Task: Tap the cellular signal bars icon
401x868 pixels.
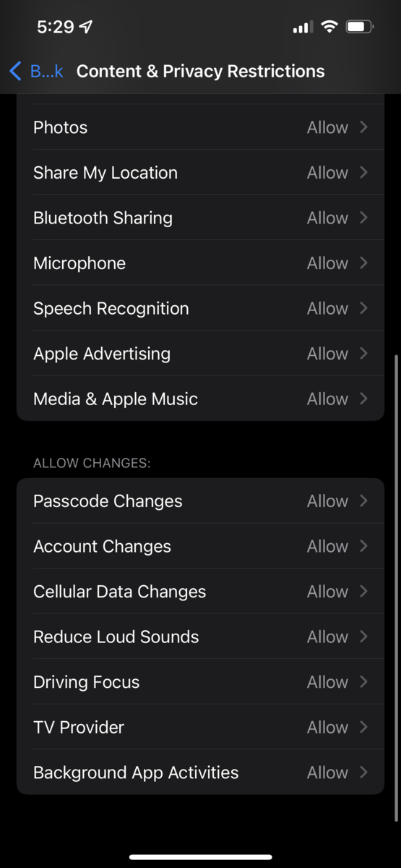Action: point(303,27)
